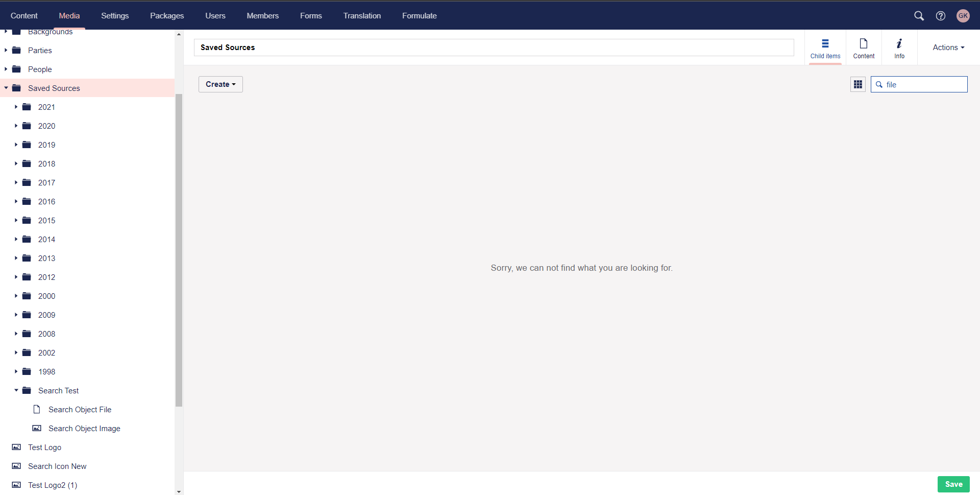Select the Search Object File document icon

(36, 409)
